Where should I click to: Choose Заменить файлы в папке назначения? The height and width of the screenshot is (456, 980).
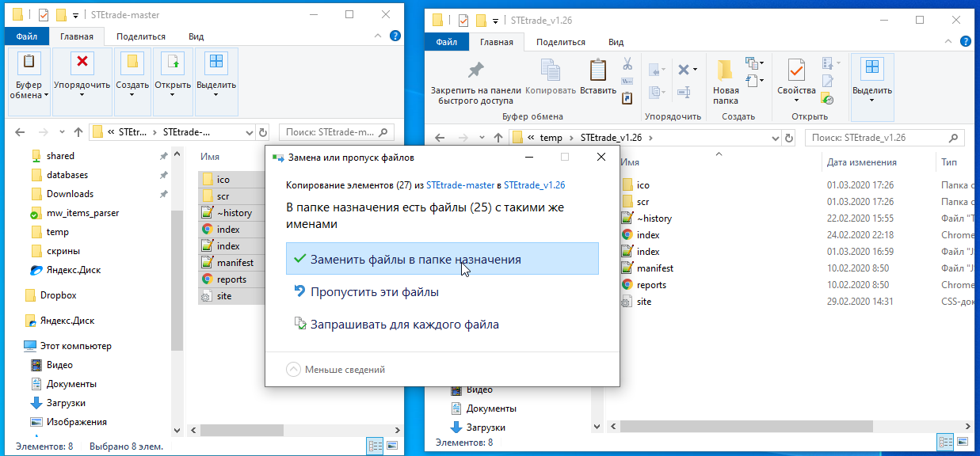pos(442,259)
